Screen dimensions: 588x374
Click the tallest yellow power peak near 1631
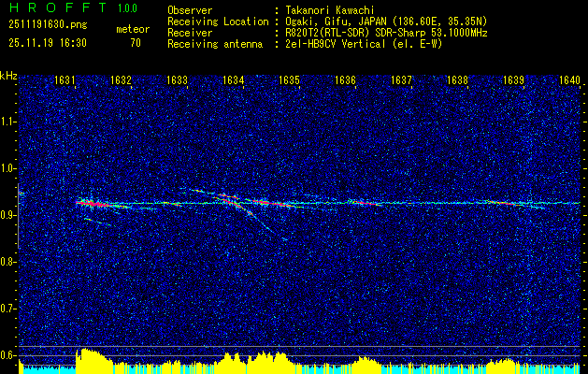(x=93, y=361)
